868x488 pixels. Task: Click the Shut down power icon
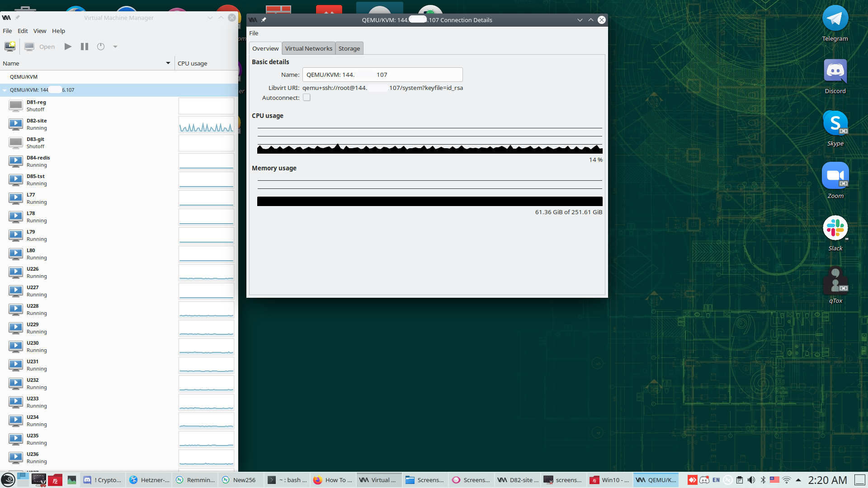tap(101, 47)
